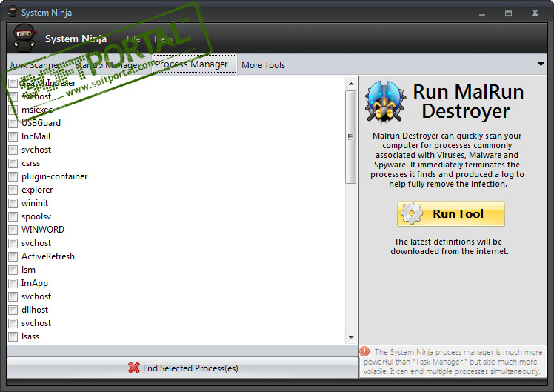The image size is (554, 392).
Task: Click the scroll down arrow of process list
Action: tap(351, 338)
